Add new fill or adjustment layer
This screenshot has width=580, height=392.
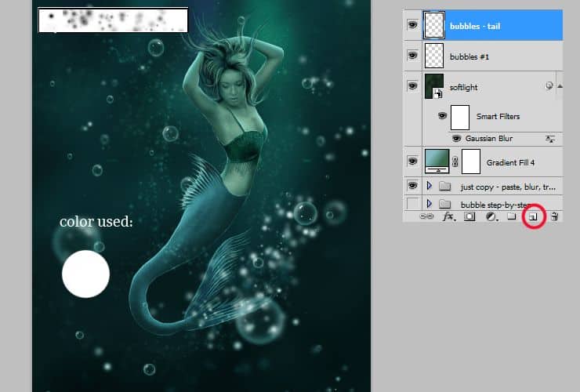tap(491, 216)
